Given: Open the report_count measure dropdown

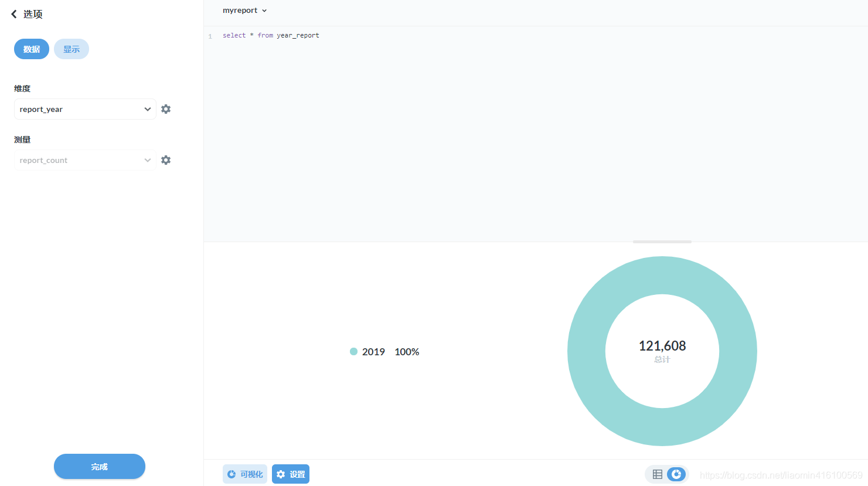Looking at the screenshot, I should 85,160.
